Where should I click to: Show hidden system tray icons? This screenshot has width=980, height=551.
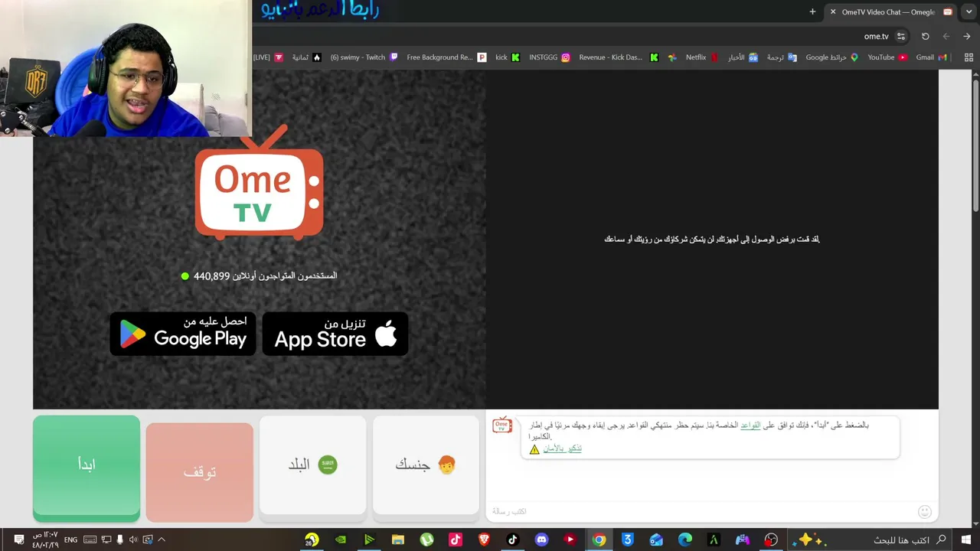(162, 540)
